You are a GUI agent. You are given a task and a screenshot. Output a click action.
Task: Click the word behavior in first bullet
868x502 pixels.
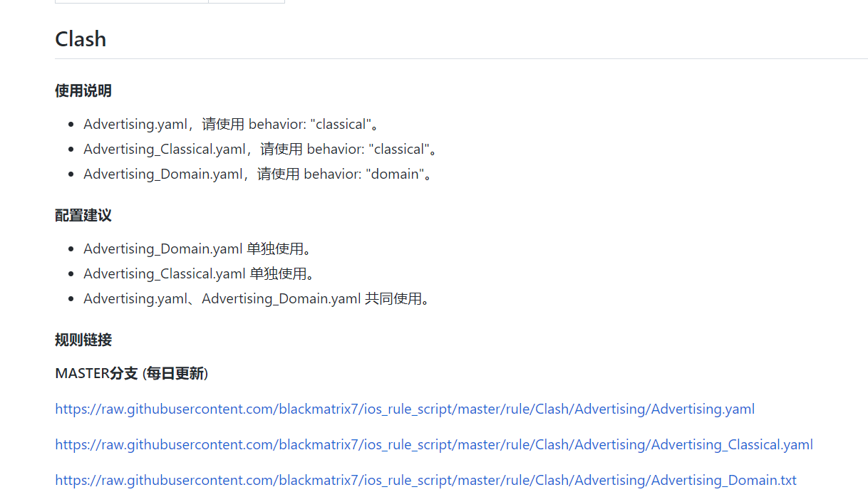pyautogui.click(x=277, y=124)
